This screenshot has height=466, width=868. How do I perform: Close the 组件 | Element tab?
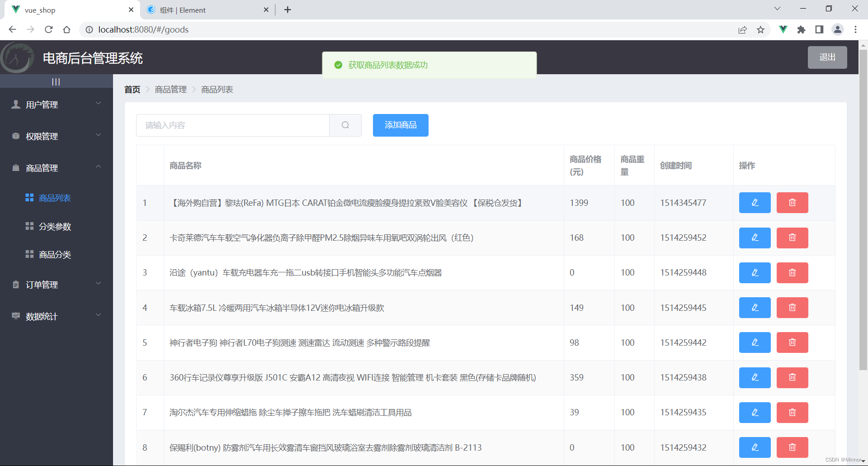pyautogui.click(x=266, y=10)
